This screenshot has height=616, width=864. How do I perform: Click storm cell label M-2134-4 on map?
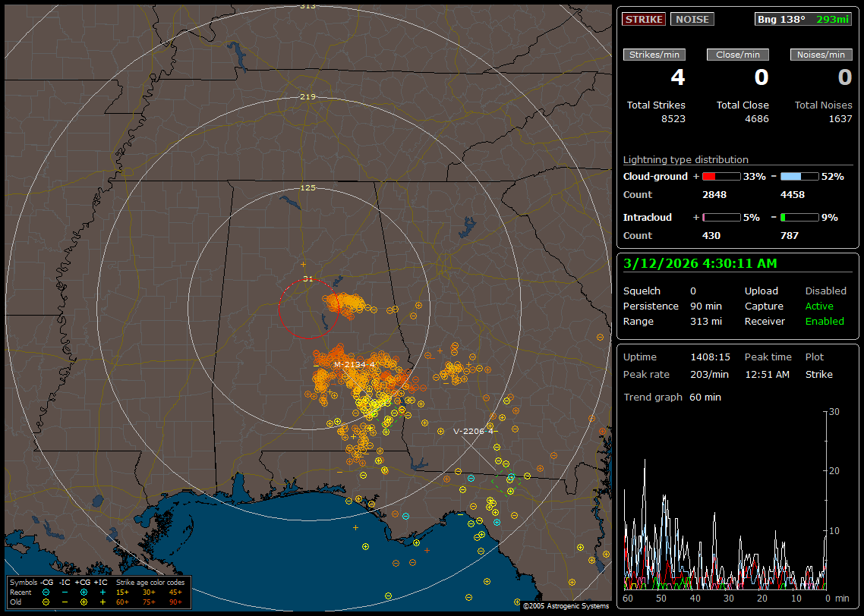tap(355, 365)
